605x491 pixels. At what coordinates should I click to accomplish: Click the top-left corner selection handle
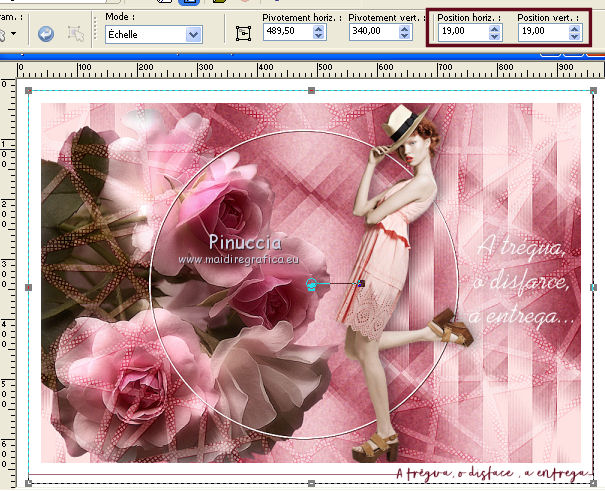[x=28, y=91]
